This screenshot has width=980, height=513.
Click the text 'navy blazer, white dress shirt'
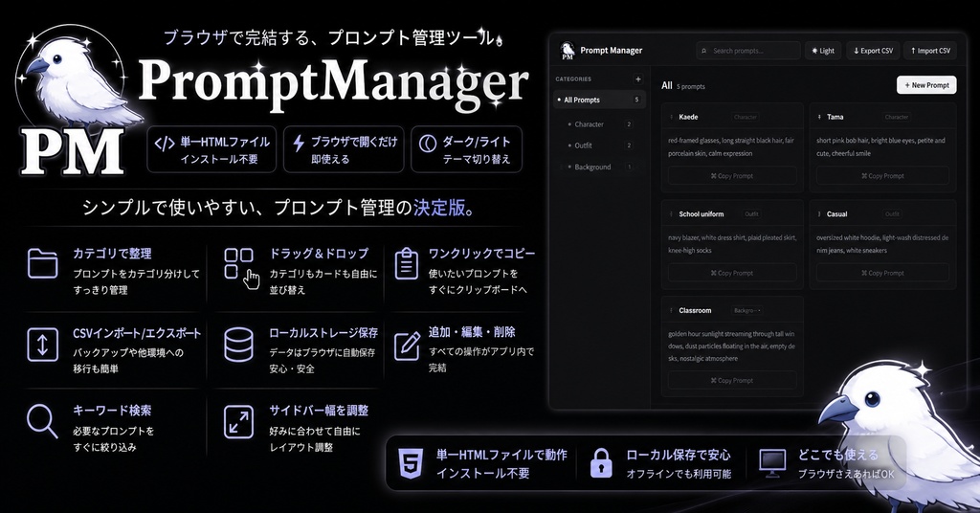[708, 237]
